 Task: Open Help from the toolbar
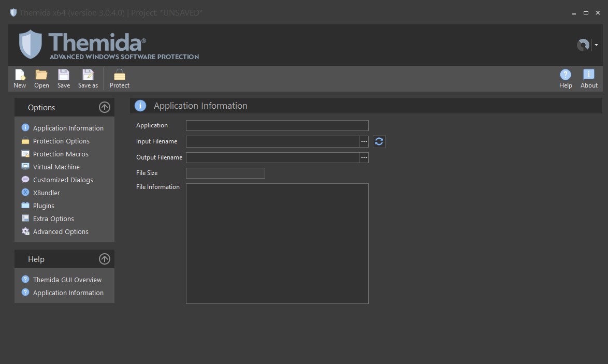tap(566, 78)
